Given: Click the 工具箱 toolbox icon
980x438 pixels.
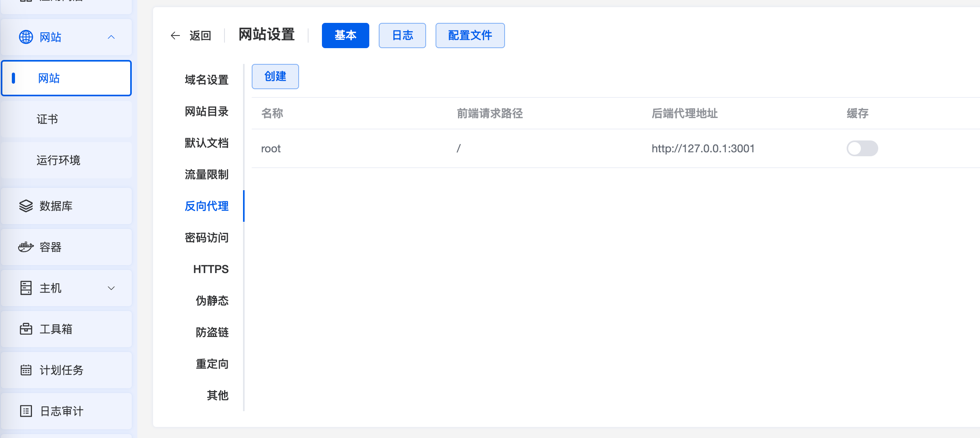Looking at the screenshot, I should pyautogui.click(x=26, y=329).
